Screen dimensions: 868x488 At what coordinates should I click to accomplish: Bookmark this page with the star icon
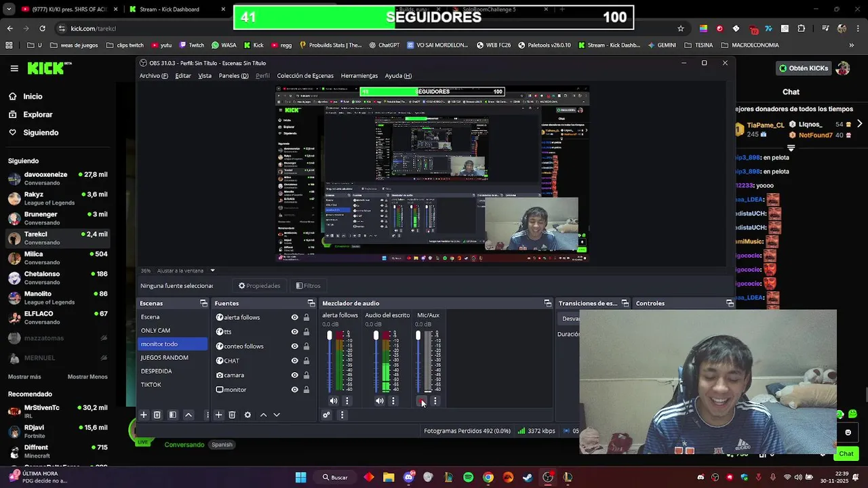tap(681, 28)
